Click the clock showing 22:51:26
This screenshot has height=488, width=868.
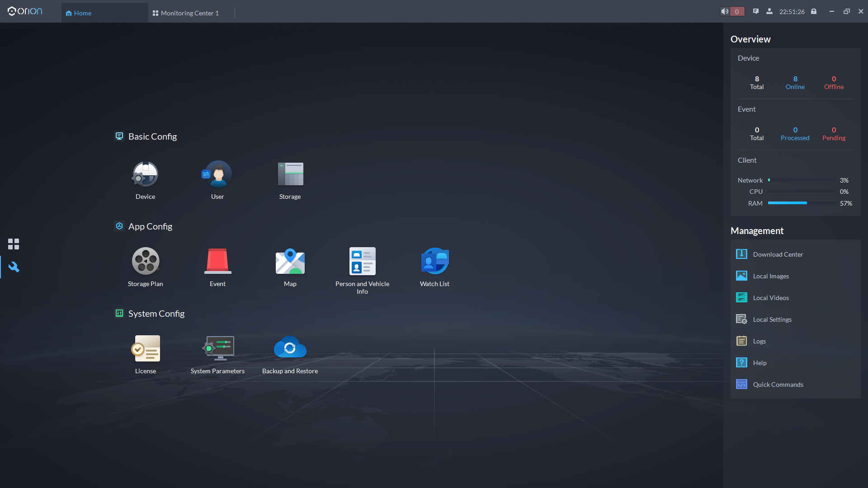point(792,12)
